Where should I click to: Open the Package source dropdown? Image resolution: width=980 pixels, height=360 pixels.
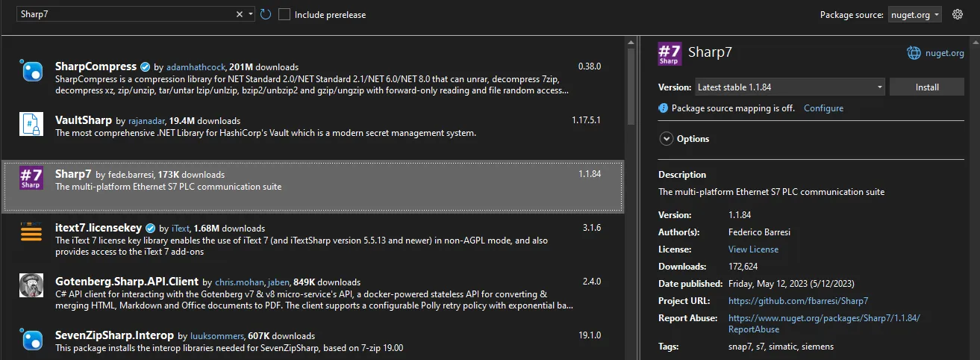pyautogui.click(x=915, y=14)
